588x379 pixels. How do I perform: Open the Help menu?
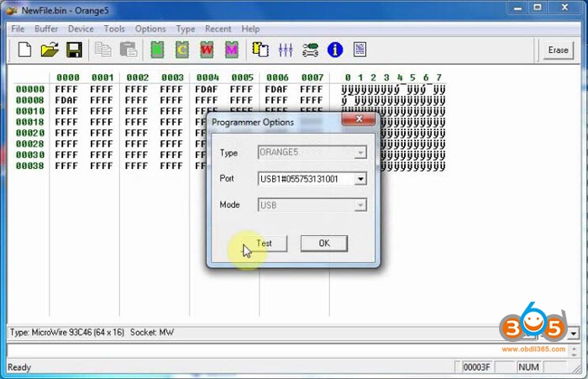(250, 29)
